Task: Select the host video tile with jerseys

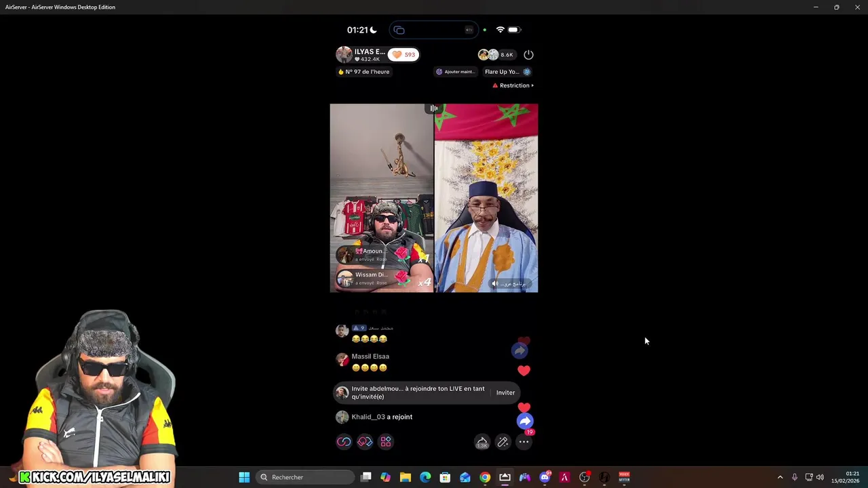Action: click(382, 198)
